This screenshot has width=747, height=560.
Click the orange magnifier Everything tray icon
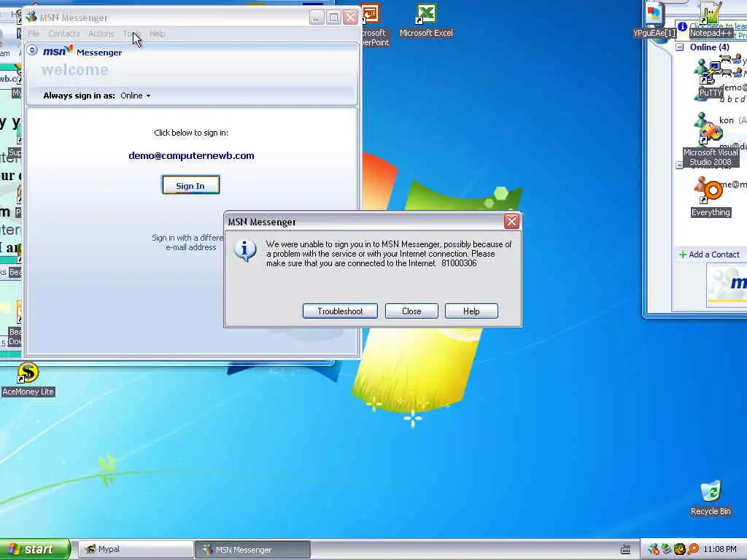(x=693, y=550)
